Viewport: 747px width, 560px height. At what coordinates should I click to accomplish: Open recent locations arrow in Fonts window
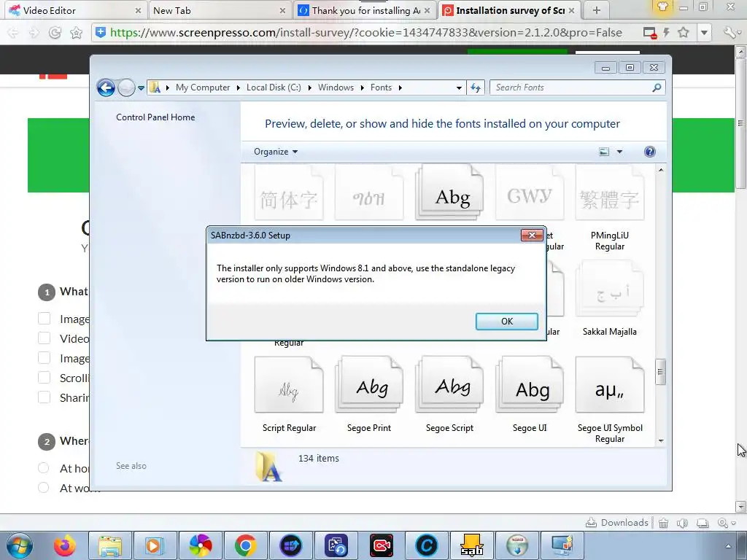pyautogui.click(x=141, y=88)
